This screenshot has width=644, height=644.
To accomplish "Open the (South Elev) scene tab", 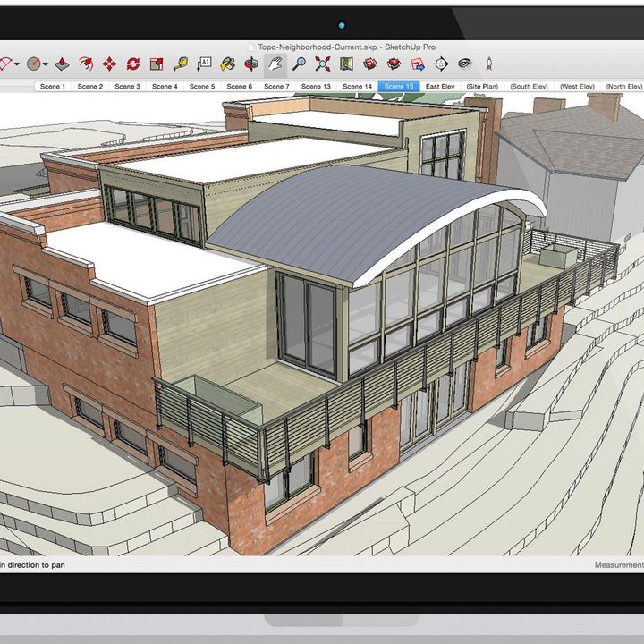I will [529, 86].
